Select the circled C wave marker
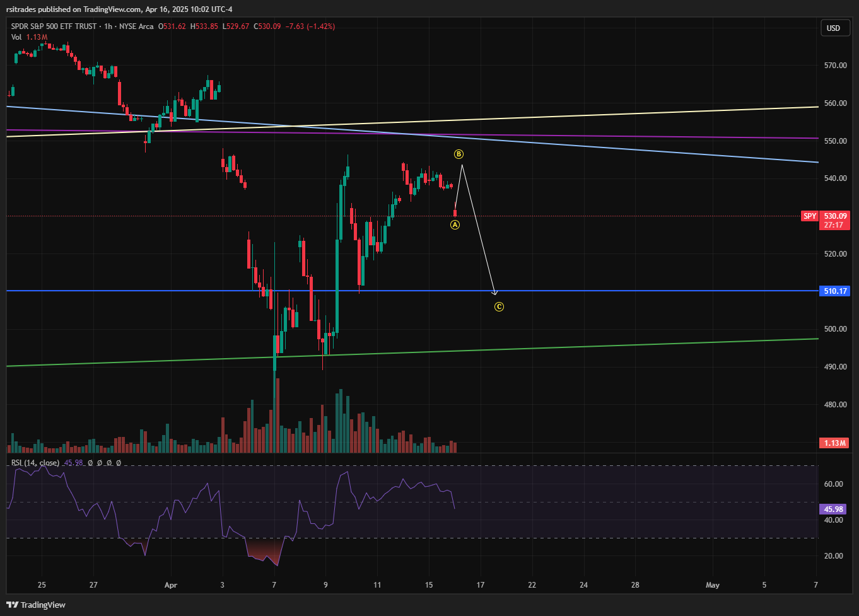The height and width of the screenshot is (616, 859). tap(499, 307)
